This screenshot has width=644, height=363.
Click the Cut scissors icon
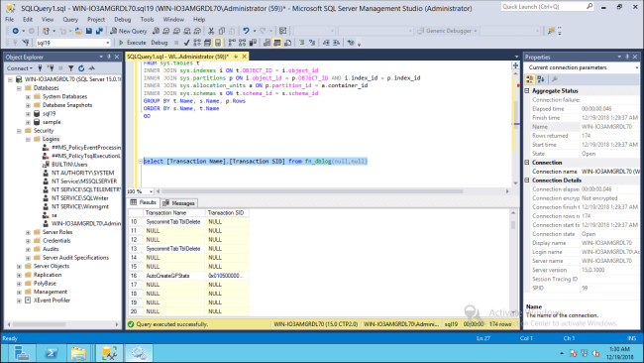pos(211,31)
